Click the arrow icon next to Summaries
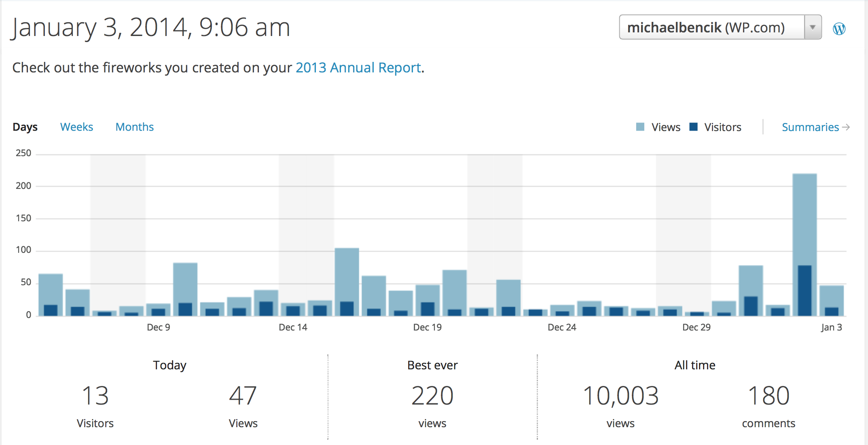This screenshot has width=868, height=445. 846,127
